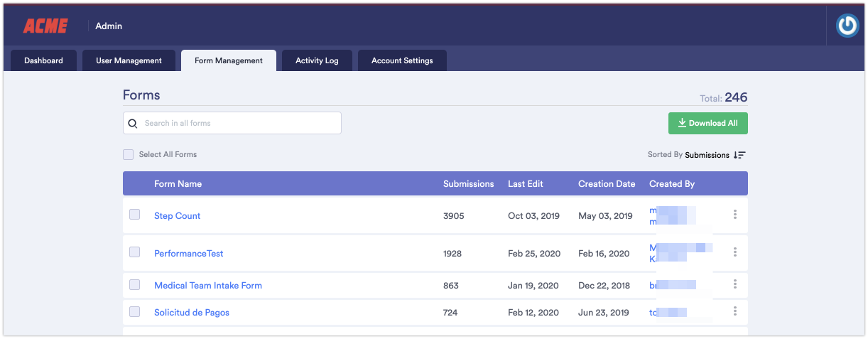
Task: Toggle the sort order icon
Action: point(739,155)
